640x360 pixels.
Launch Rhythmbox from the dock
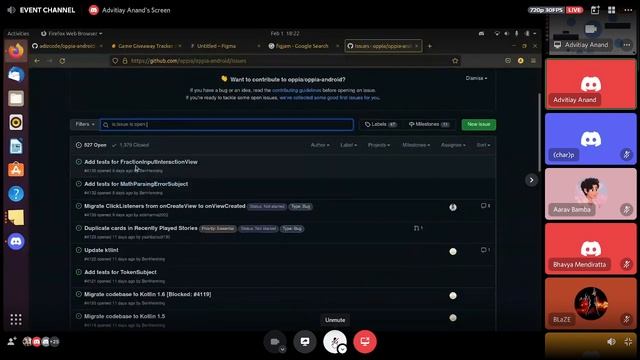(16, 122)
